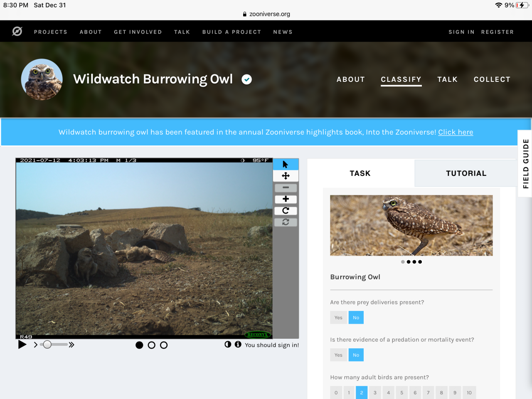Select 6 adult birds present
The image size is (532, 399).
click(415, 393)
